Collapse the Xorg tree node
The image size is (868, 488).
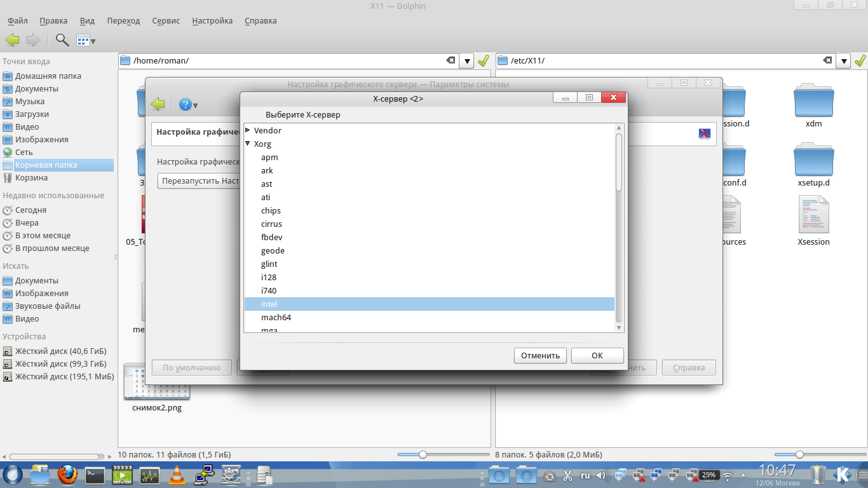coord(248,144)
